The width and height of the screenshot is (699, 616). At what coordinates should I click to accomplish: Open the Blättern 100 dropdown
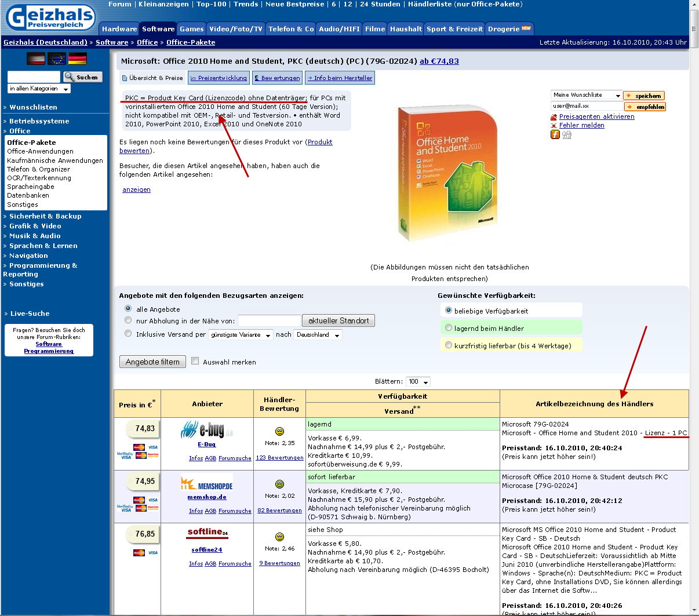pyautogui.click(x=418, y=381)
